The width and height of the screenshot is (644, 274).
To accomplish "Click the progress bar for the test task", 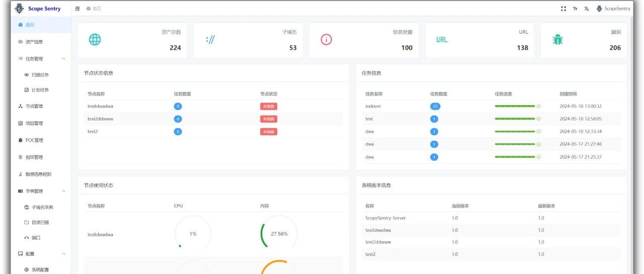I will (515, 119).
